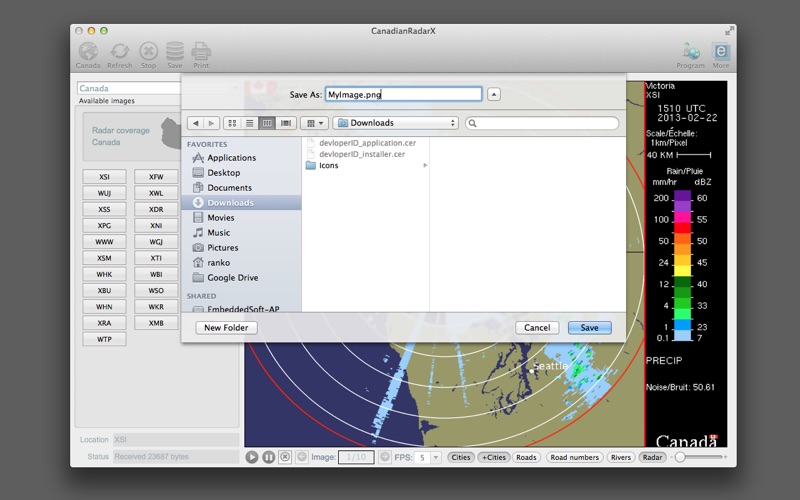The width and height of the screenshot is (800, 500).
Task: Toggle the +Cities overlay
Action: [494, 457]
